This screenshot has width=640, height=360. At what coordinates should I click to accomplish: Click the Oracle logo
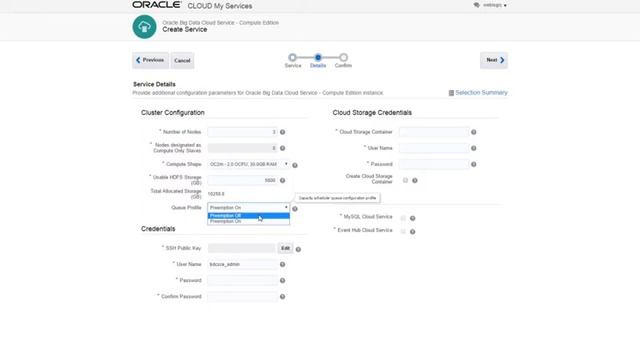157,5
